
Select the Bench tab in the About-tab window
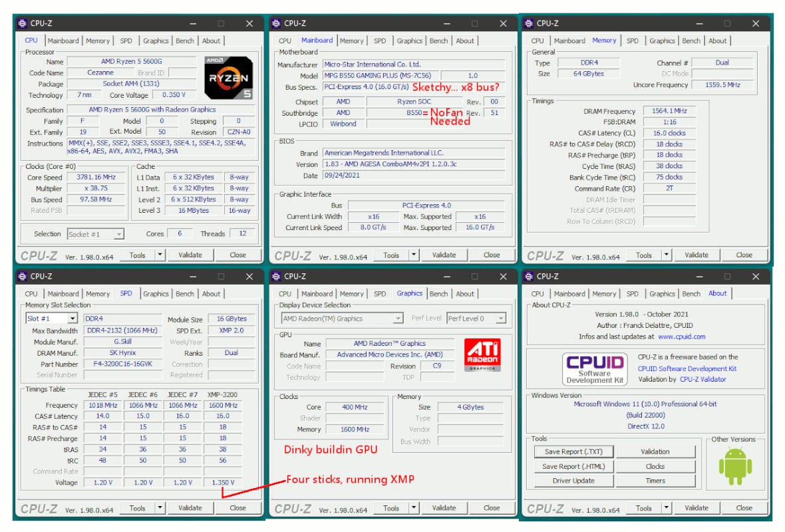(x=691, y=294)
